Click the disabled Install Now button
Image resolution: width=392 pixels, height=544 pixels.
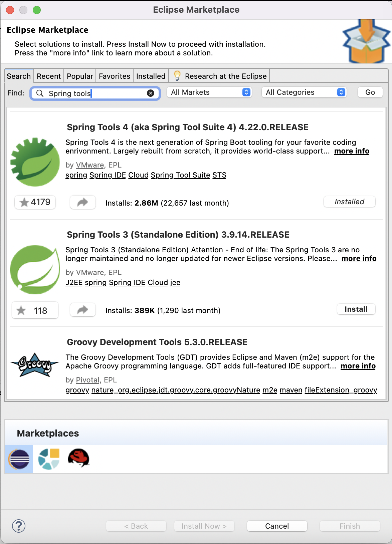point(204,526)
